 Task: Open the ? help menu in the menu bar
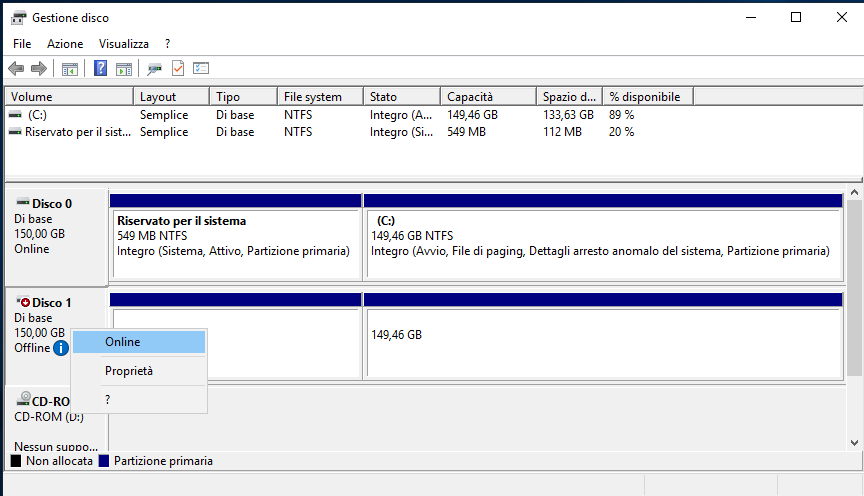[168, 44]
